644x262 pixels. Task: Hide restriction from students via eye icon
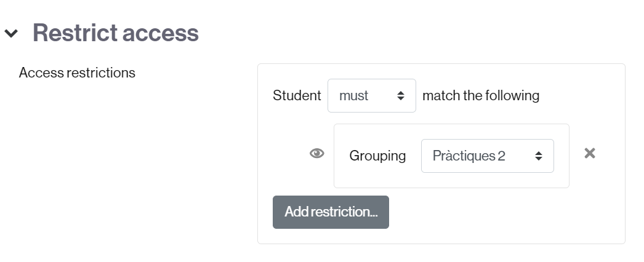(x=316, y=153)
